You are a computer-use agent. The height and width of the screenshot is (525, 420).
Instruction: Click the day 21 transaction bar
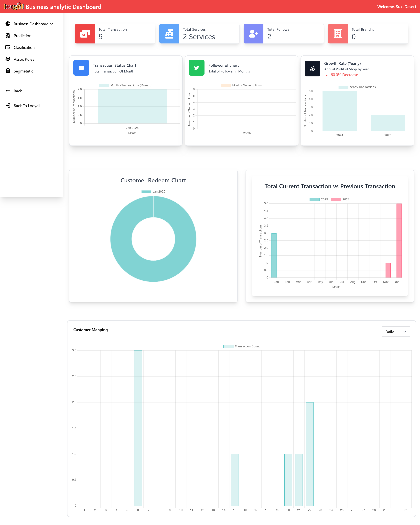click(299, 480)
